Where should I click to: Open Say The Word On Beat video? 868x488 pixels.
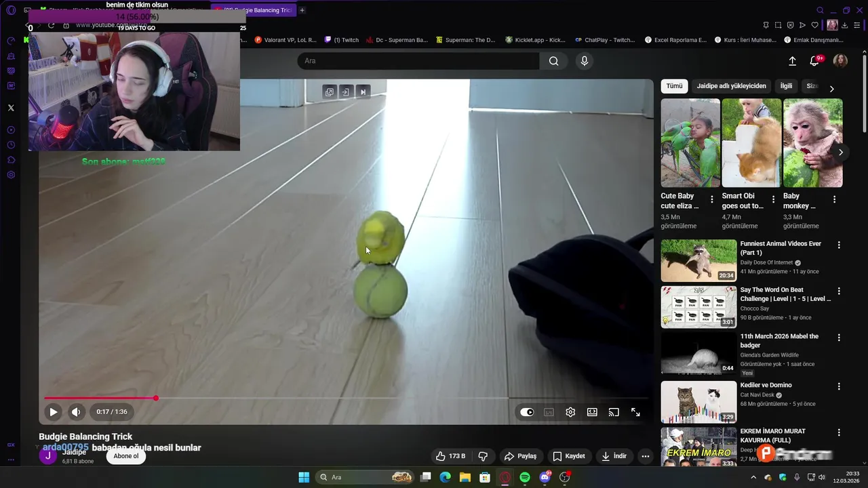click(698, 307)
